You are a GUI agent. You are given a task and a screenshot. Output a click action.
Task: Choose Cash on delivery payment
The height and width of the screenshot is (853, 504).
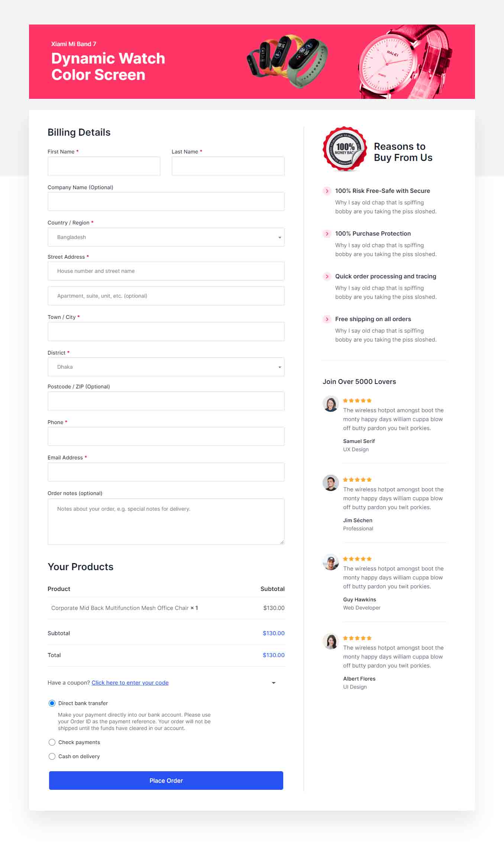coord(52,756)
